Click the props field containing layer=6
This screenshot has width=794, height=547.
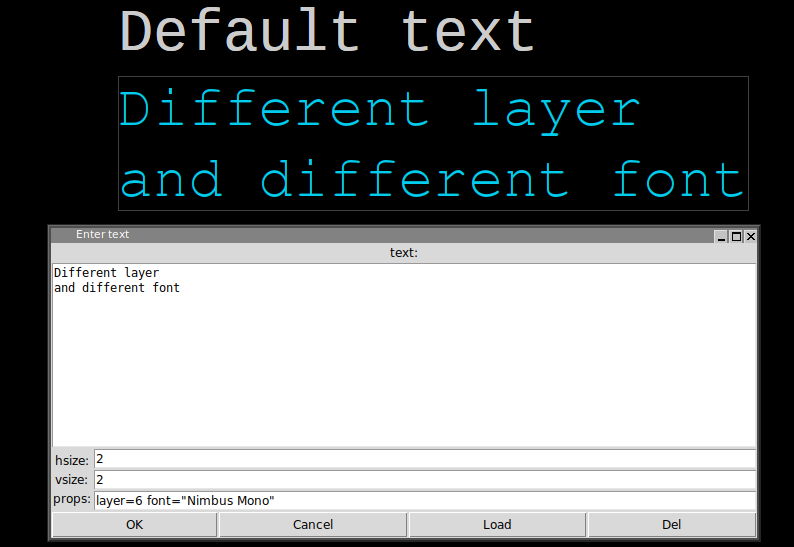pyautogui.click(x=424, y=500)
